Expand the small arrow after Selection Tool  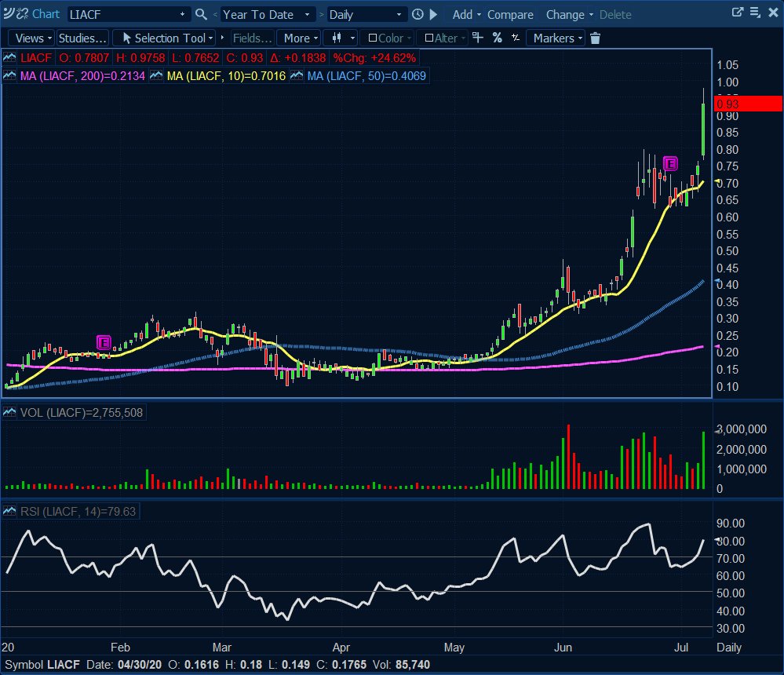[x=222, y=38]
